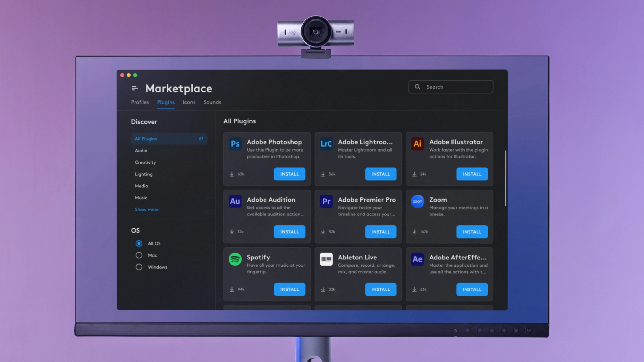Click the plugin list vertical scrollbar
This screenshot has height=362, width=644.
tap(505, 178)
